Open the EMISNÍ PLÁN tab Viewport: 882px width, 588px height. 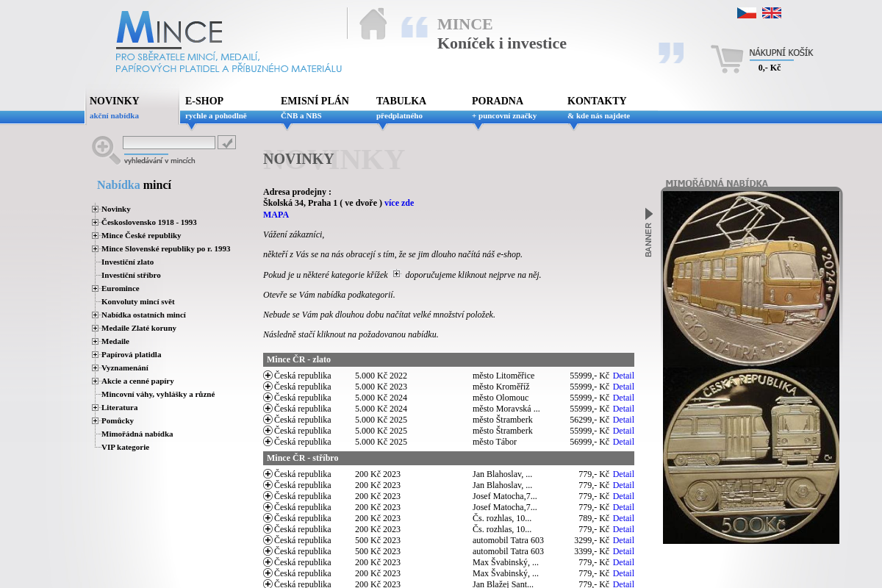(313, 101)
